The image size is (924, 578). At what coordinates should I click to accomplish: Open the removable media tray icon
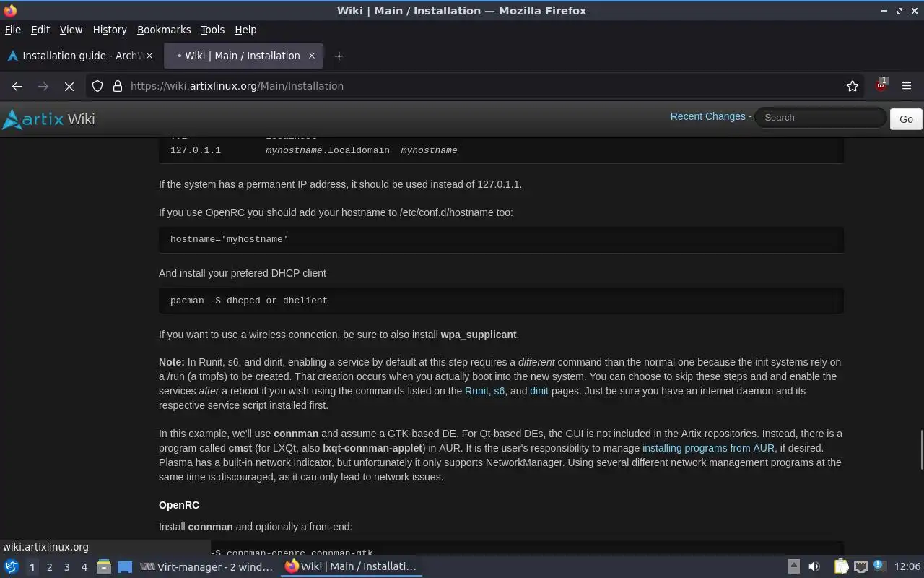793,567
